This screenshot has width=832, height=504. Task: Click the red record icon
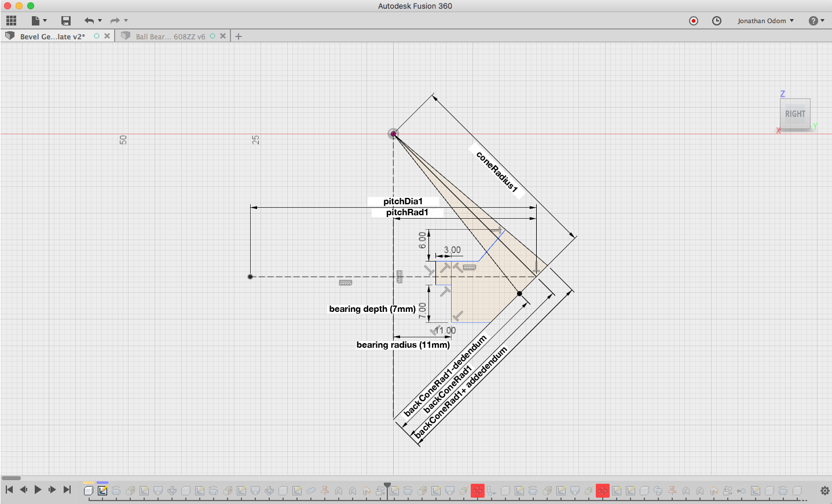pyautogui.click(x=694, y=21)
